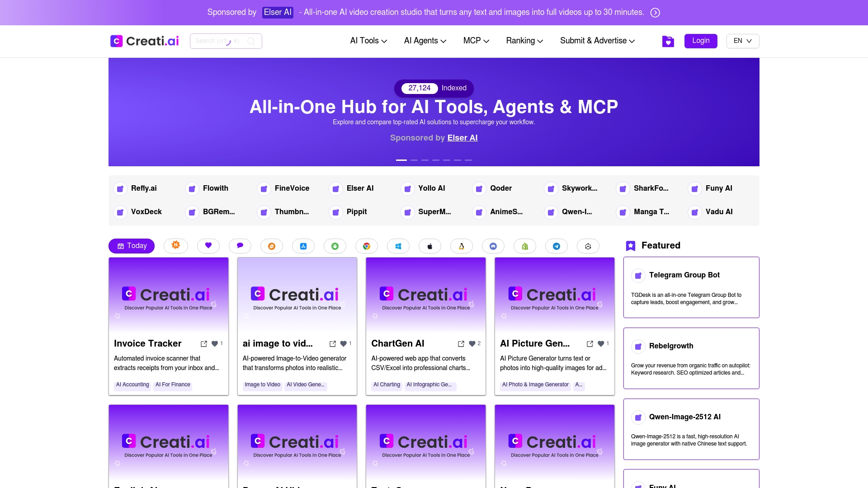868x488 pixels.
Task: Select the second carousel indicator dot
Action: (414, 160)
